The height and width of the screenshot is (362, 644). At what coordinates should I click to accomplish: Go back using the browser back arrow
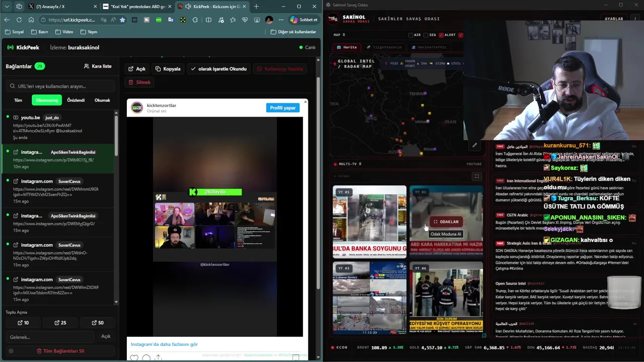pos(7,20)
